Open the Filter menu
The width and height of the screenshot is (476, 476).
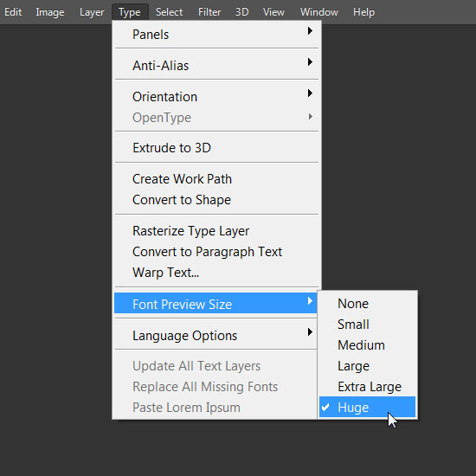pos(209,12)
